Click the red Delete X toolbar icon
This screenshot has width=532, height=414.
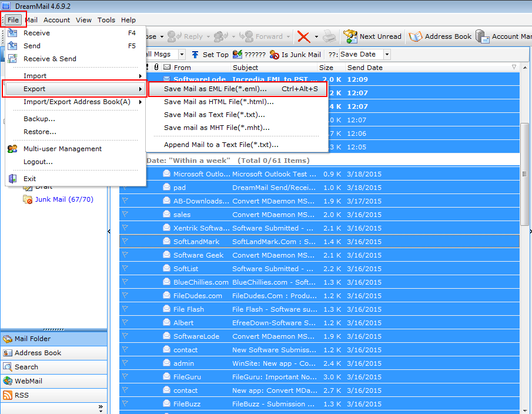(x=304, y=36)
